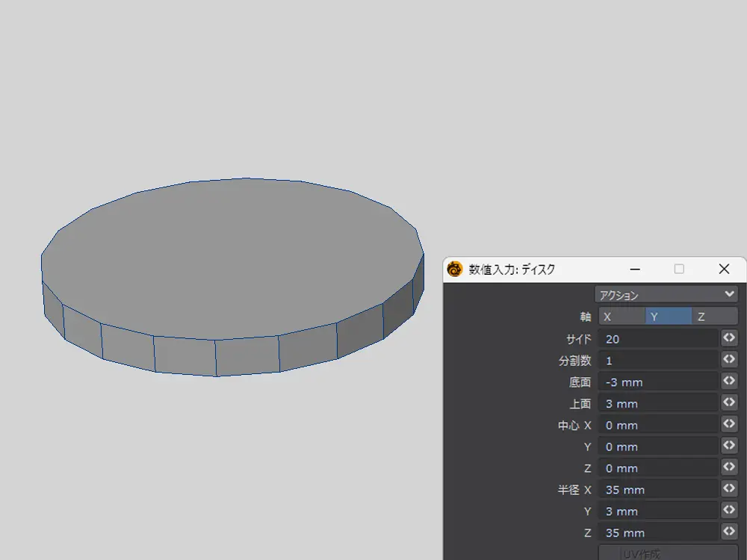The height and width of the screenshot is (560, 747).
Task: Click the arrow button beside 中心 Z
Action: point(729,468)
